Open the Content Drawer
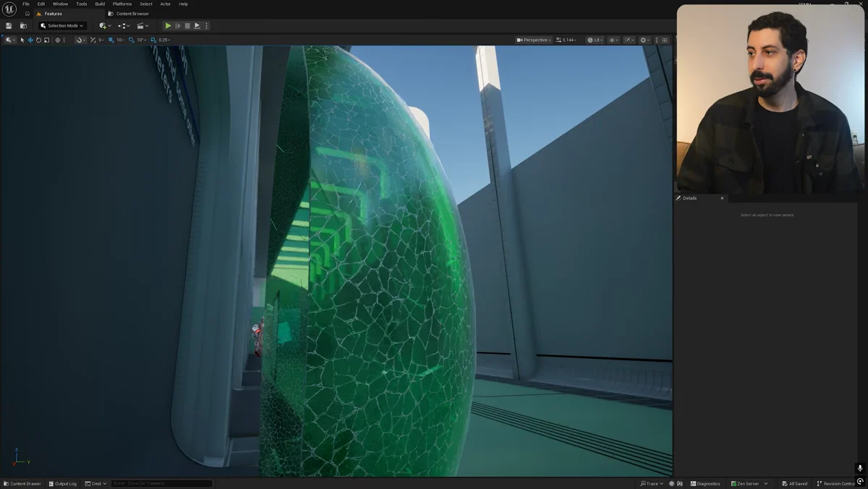This screenshot has height=489, width=868. [x=22, y=483]
